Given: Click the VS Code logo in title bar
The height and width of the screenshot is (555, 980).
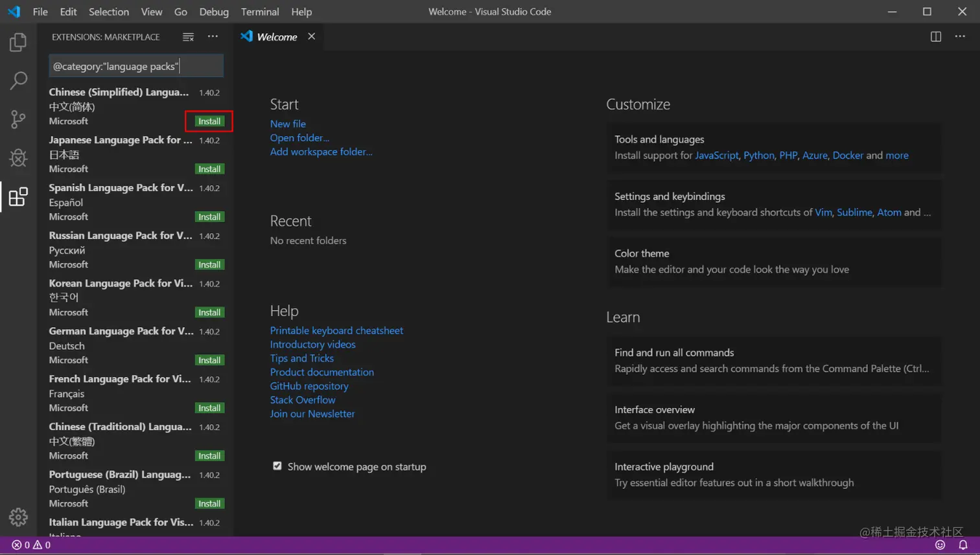Looking at the screenshot, I should [14, 12].
